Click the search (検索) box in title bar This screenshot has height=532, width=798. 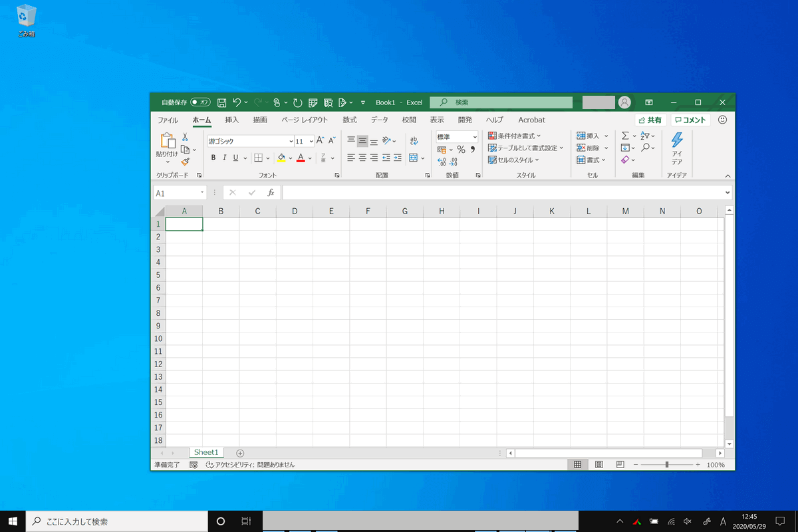(501, 102)
